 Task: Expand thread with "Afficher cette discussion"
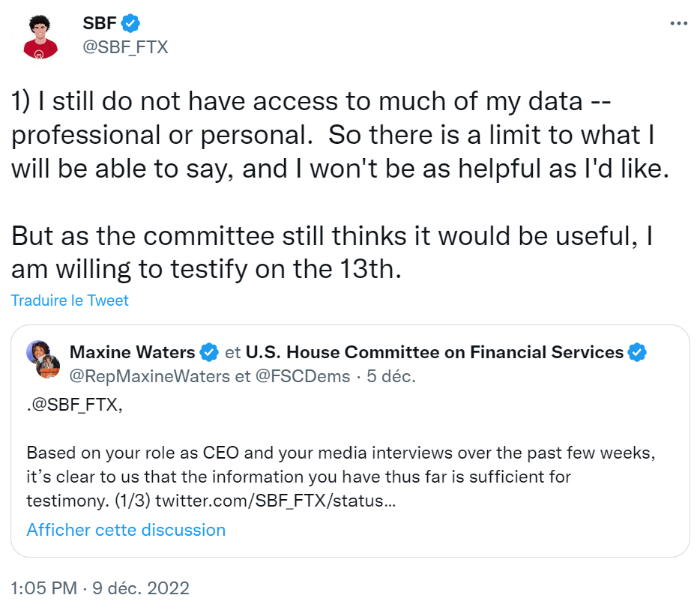[x=126, y=530]
